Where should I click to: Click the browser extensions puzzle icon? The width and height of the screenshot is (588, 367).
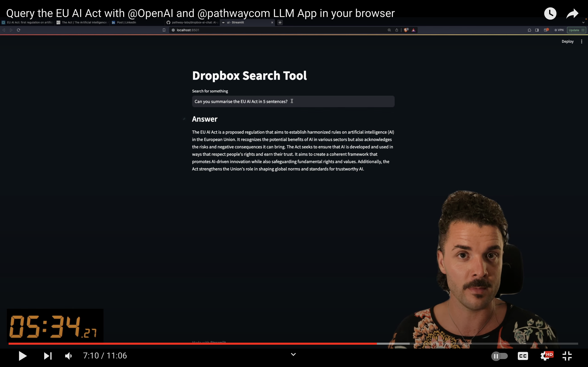529,30
